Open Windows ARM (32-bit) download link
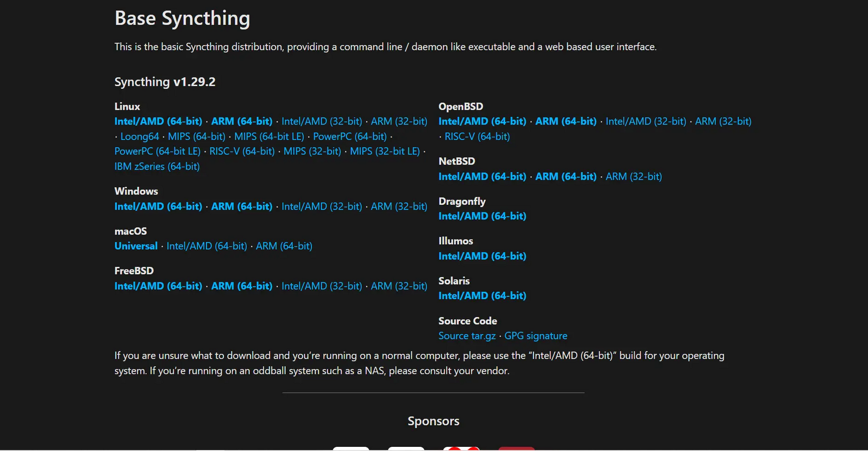868x451 pixels. (x=399, y=206)
